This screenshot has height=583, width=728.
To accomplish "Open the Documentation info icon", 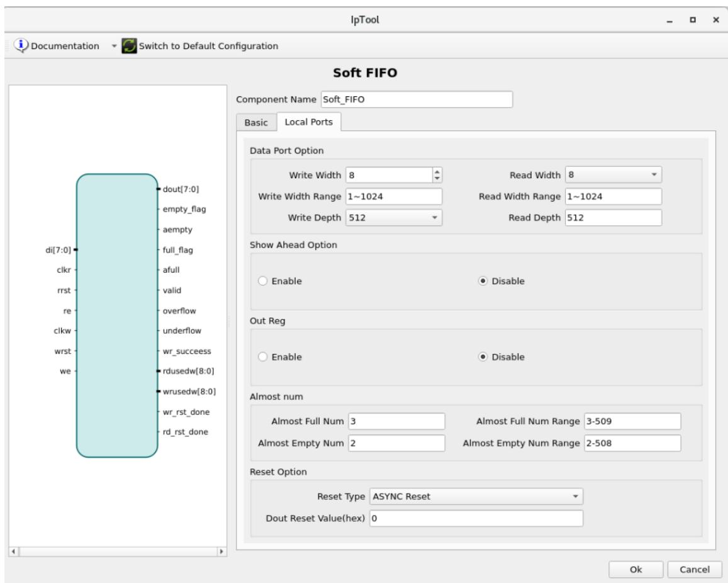I will pos(21,45).
